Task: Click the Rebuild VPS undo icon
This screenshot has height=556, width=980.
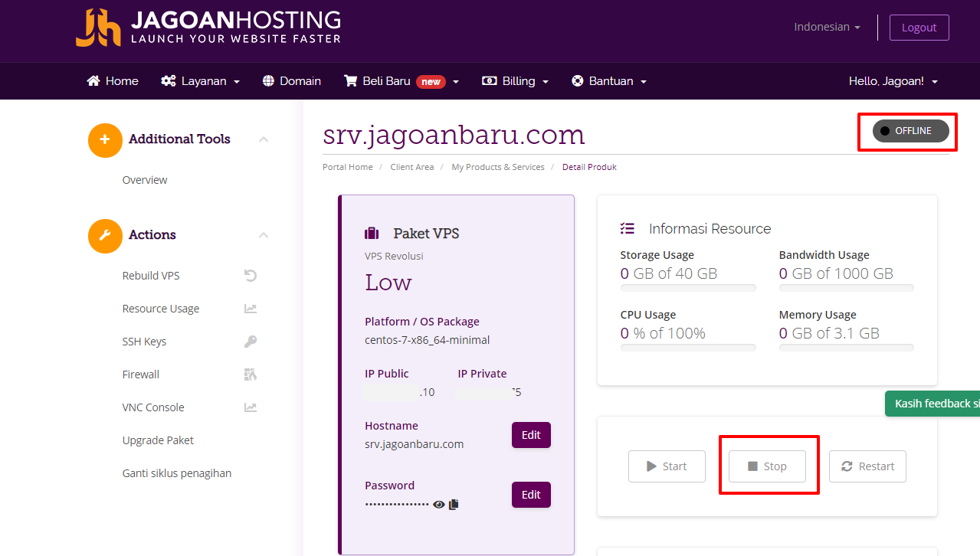Action: (251, 276)
